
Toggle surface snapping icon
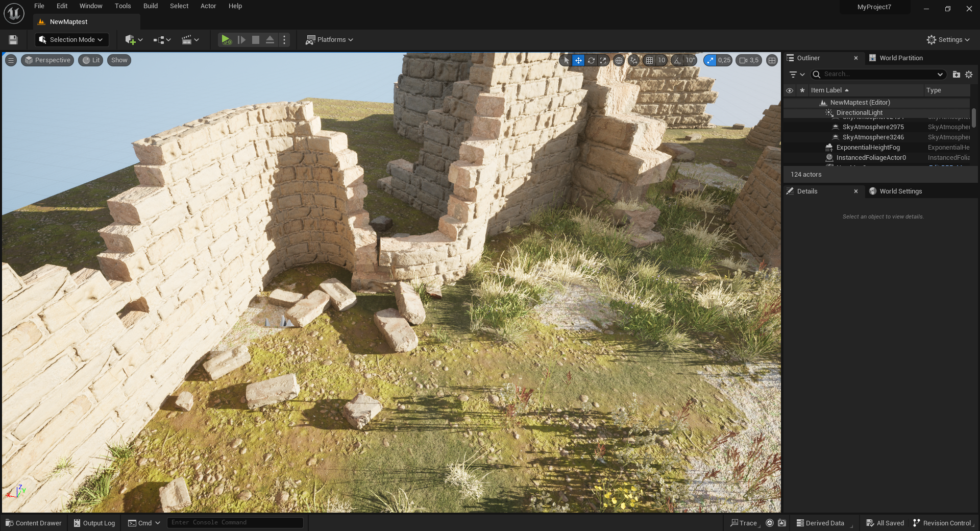pyautogui.click(x=633, y=60)
